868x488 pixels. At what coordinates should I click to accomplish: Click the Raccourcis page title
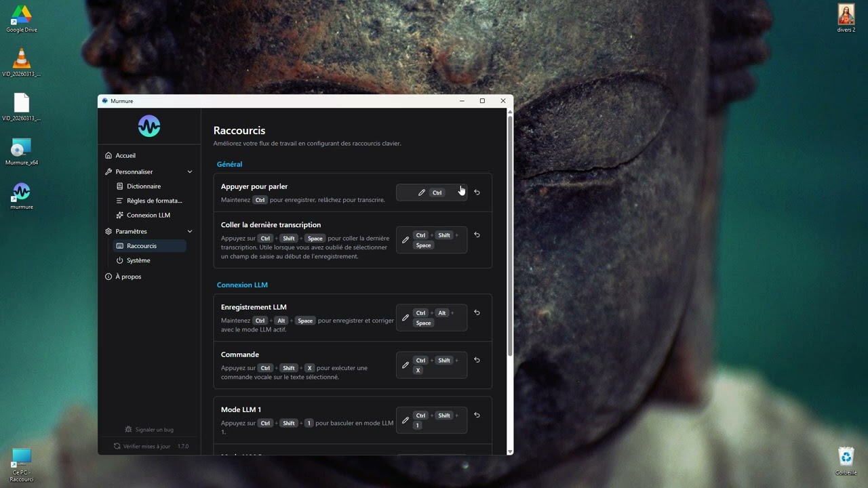click(x=239, y=131)
